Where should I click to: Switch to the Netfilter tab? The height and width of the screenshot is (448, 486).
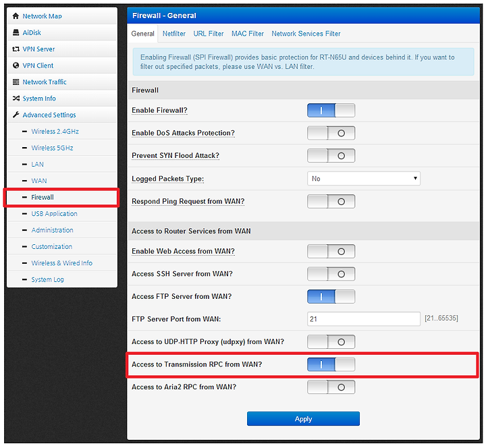point(174,34)
